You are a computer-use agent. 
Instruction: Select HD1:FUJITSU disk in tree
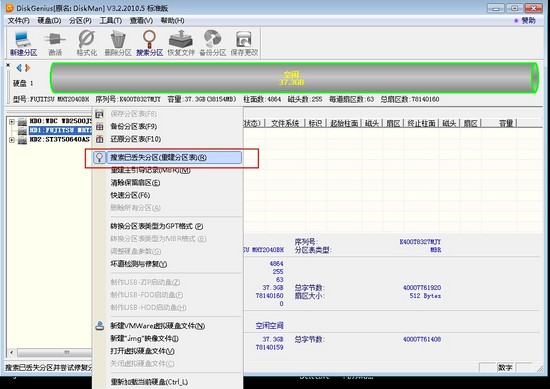60,130
